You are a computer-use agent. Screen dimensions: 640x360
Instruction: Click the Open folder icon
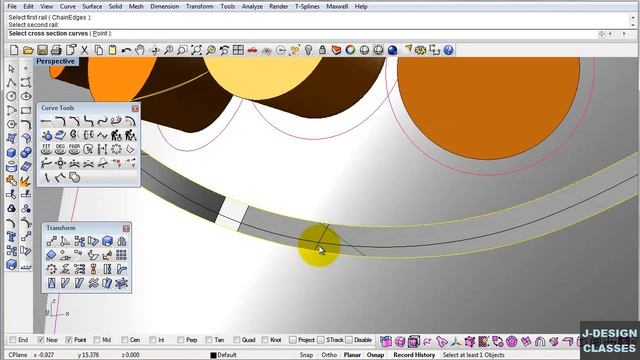(28, 50)
